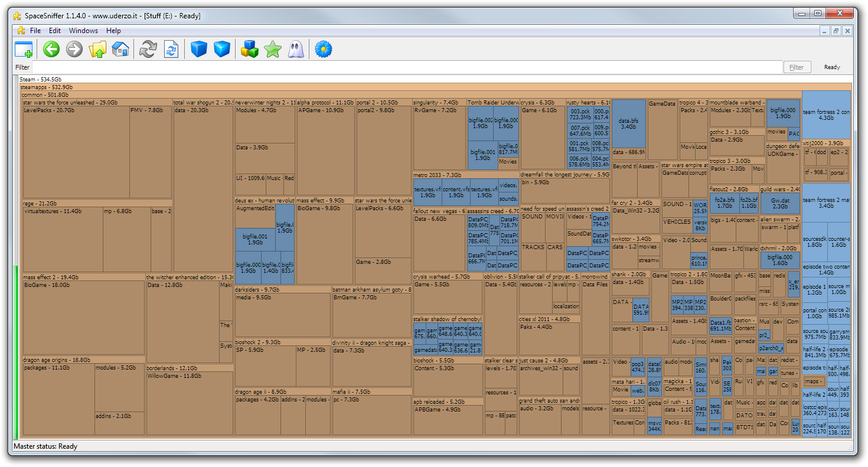Select the Steam - 534.5Gb root header

point(436,79)
